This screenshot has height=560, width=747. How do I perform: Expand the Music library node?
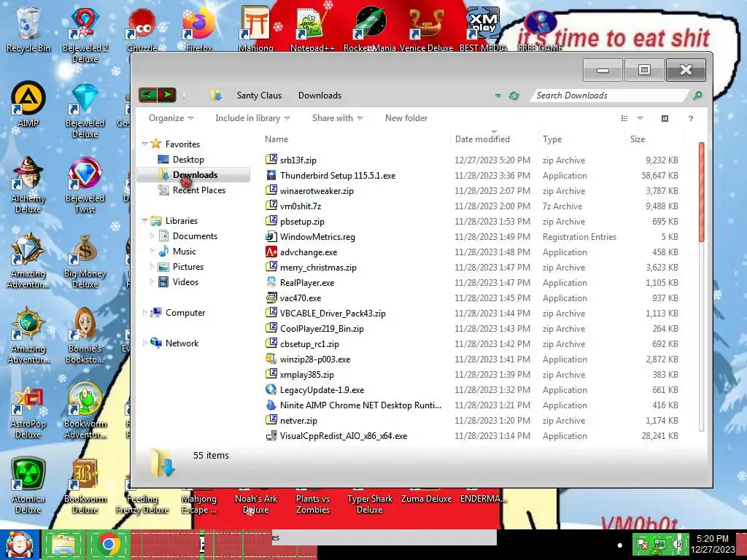152,252
